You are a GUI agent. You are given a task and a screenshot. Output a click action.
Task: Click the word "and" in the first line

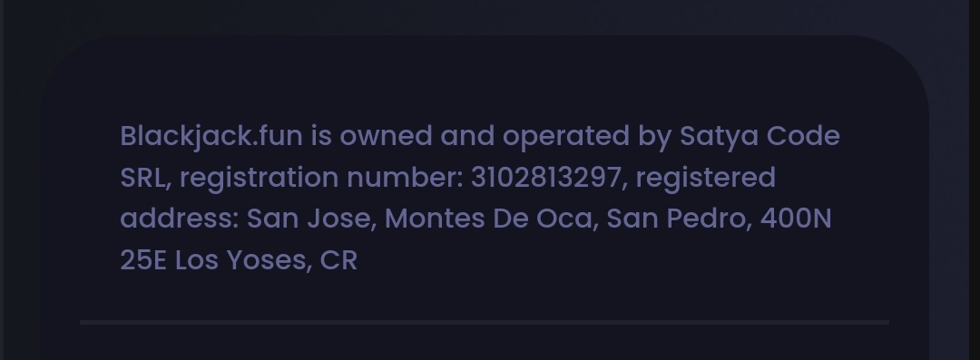click(467, 136)
